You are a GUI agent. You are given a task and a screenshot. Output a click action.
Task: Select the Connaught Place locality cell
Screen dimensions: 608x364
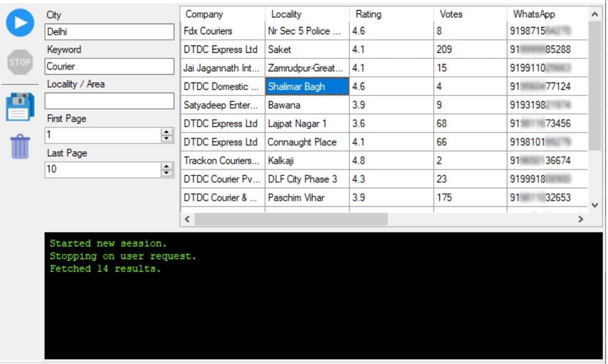tap(307, 142)
